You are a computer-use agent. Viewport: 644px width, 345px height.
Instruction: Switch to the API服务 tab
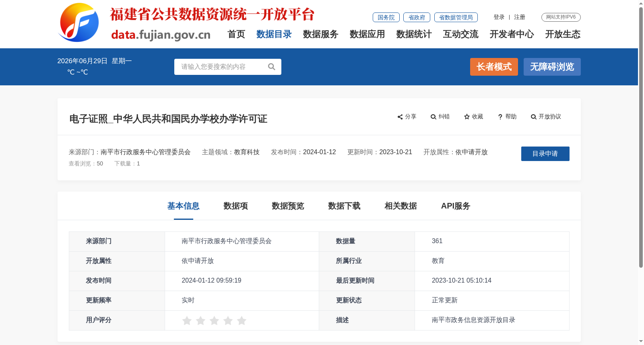click(456, 206)
